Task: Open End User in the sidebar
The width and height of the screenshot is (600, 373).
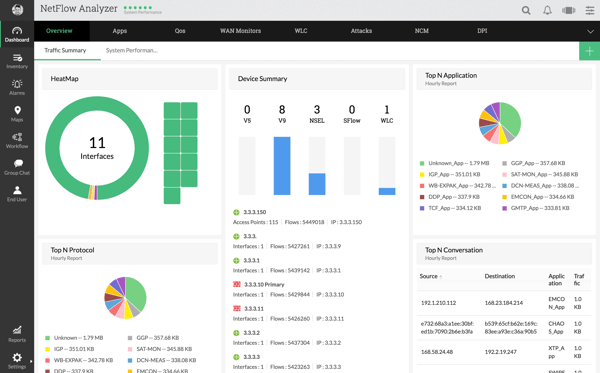Action: click(x=17, y=194)
